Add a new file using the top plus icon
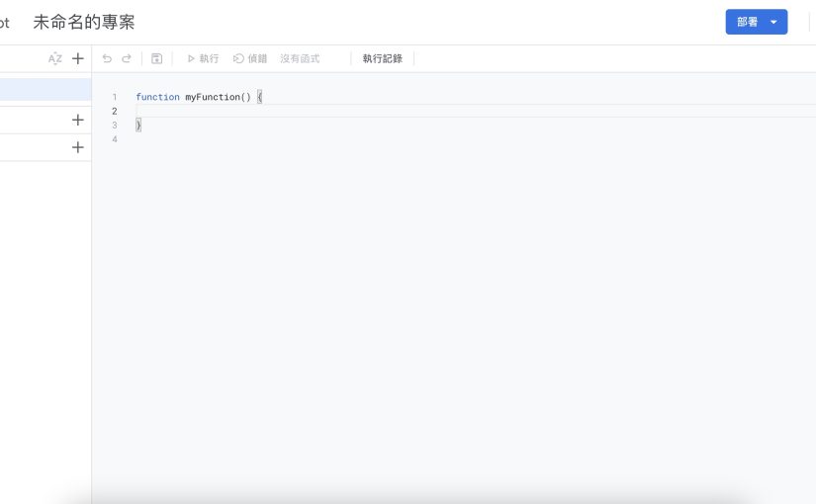This screenshot has width=816, height=504. 78,59
